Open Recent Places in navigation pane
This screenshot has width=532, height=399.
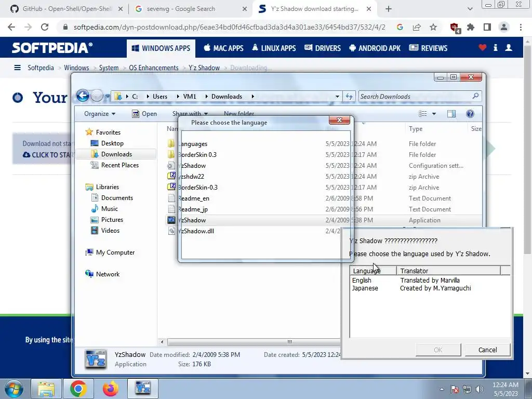click(120, 165)
